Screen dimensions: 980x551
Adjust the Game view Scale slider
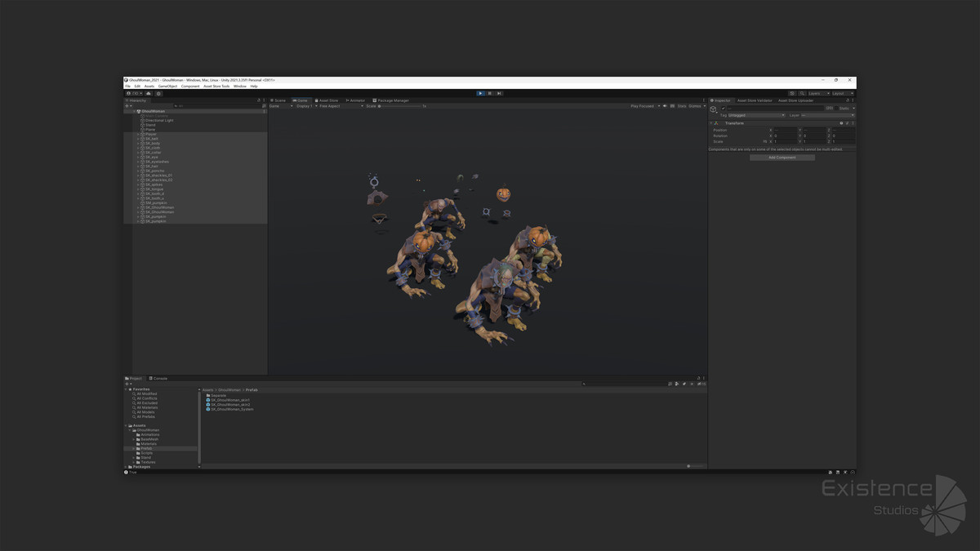pyautogui.click(x=400, y=106)
